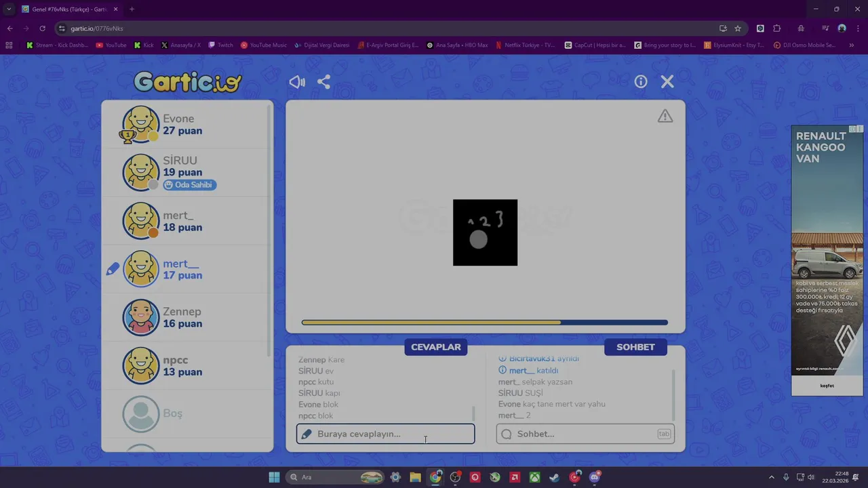
Task: Open the CapCut bookmark
Action: click(x=595, y=45)
